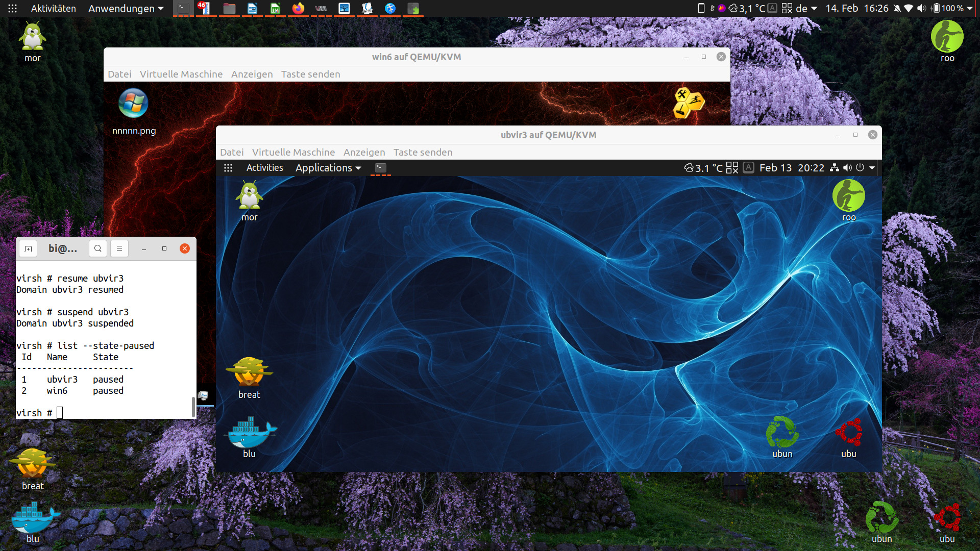Screen dimensions: 980x551
Task: Expand Applications menu inside ubvir3 guest
Action: click(x=328, y=168)
